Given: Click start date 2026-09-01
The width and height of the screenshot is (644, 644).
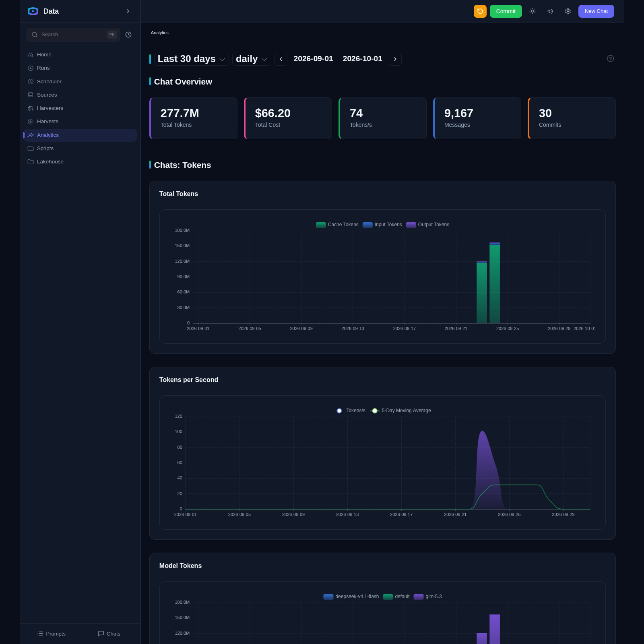Looking at the screenshot, I should pyautogui.click(x=313, y=59).
